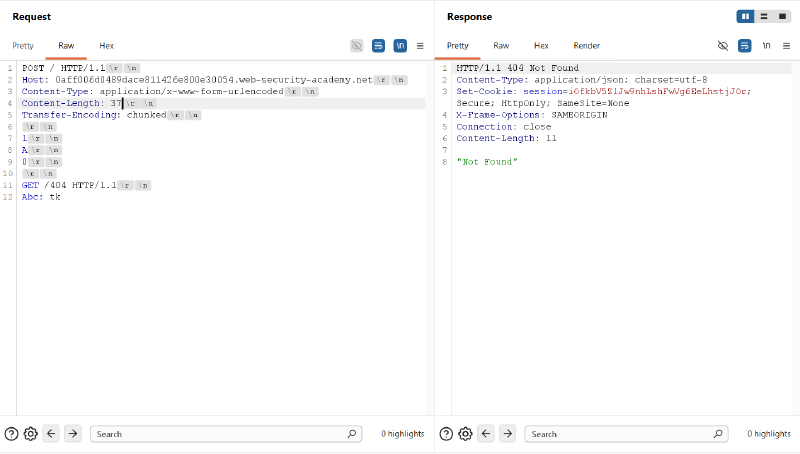Click Content-Type application/json response header
Screen dimensions: 800x454
(582, 80)
